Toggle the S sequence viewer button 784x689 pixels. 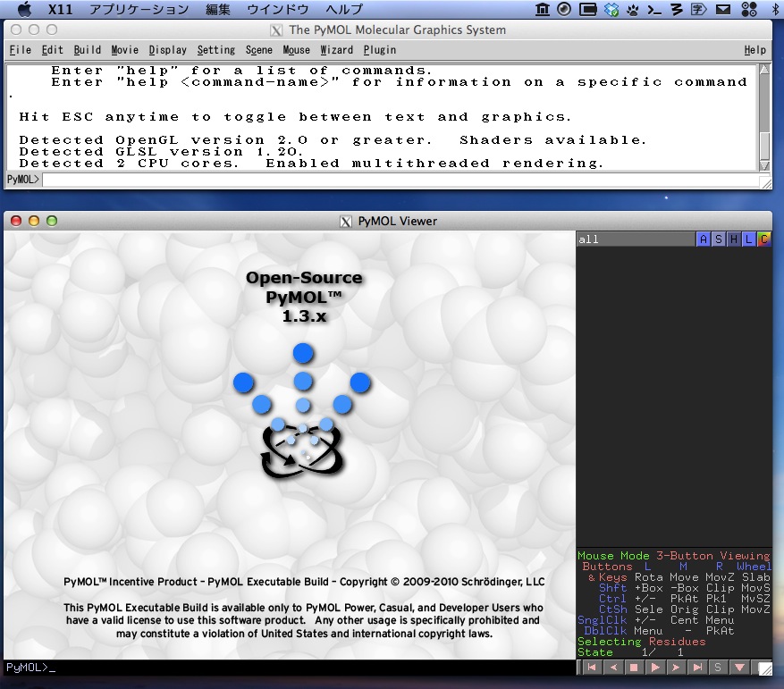pyautogui.click(x=718, y=667)
